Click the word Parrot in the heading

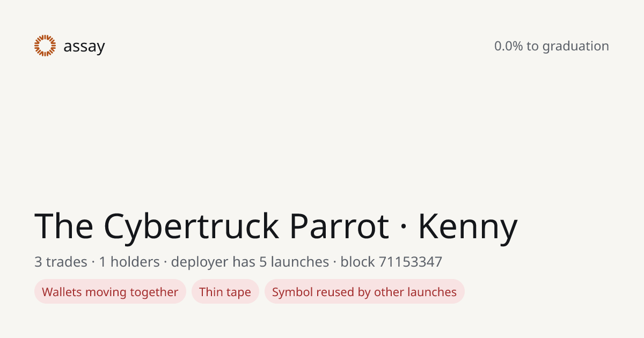point(339,226)
